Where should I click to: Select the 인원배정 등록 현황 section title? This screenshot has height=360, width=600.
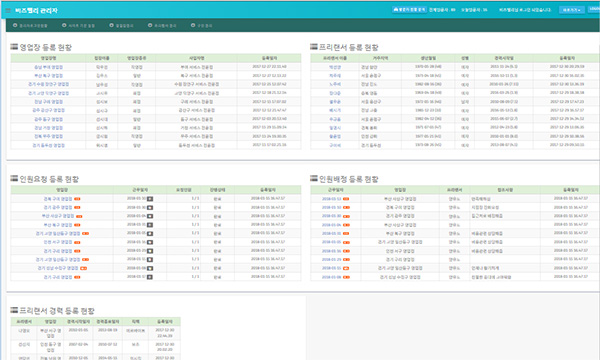click(349, 179)
